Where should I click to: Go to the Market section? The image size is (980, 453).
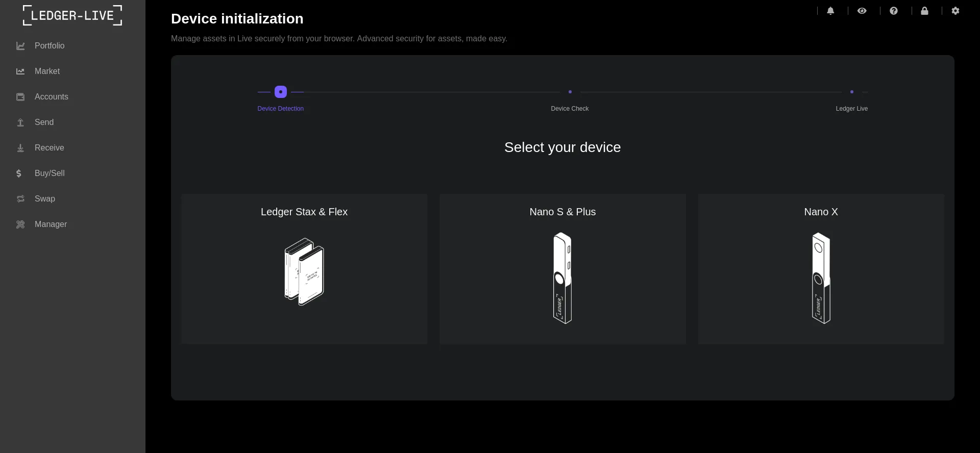[47, 71]
